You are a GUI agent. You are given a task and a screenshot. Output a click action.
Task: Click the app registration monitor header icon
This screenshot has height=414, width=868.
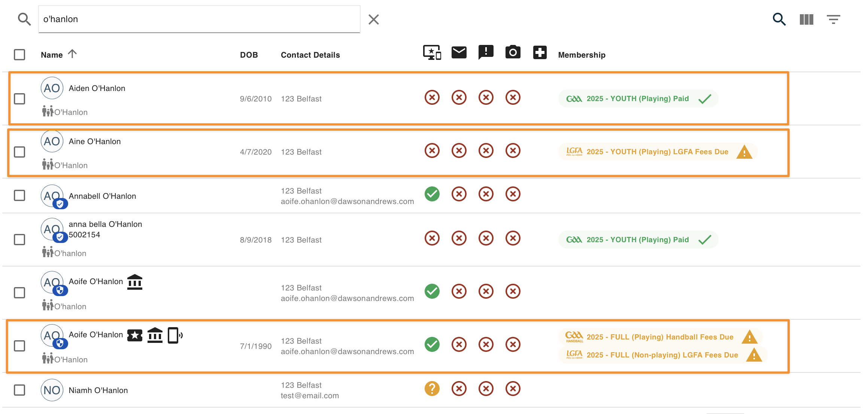(432, 52)
